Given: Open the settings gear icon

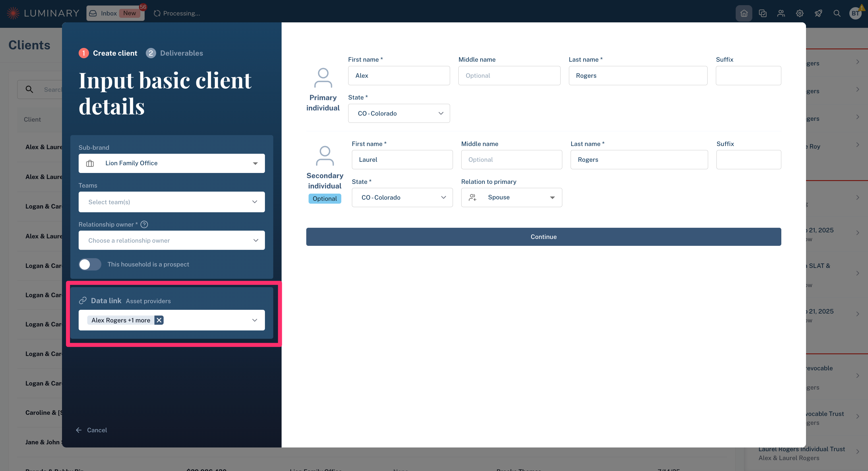Looking at the screenshot, I should pos(800,13).
